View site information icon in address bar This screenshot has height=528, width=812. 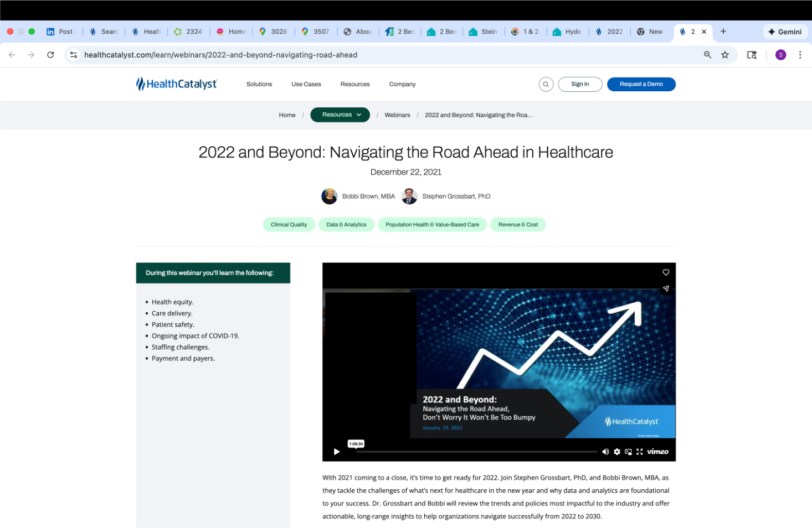[74, 55]
